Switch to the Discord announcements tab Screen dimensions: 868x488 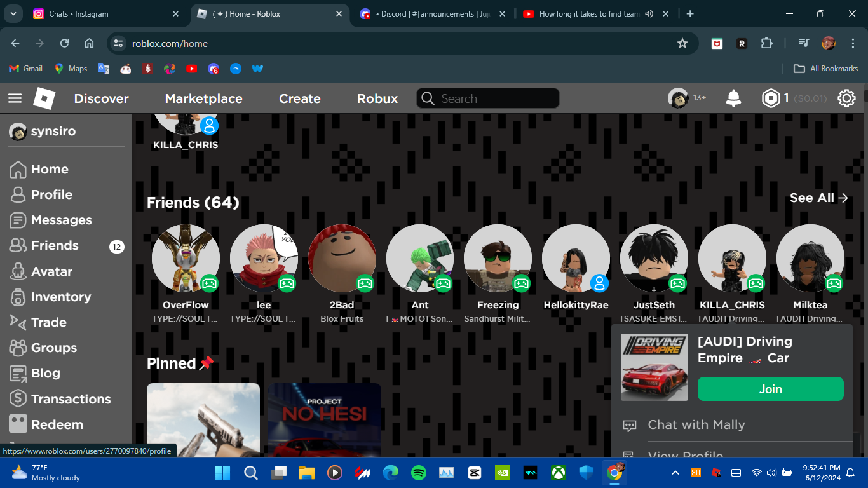pyautogui.click(x=433, y=14)
